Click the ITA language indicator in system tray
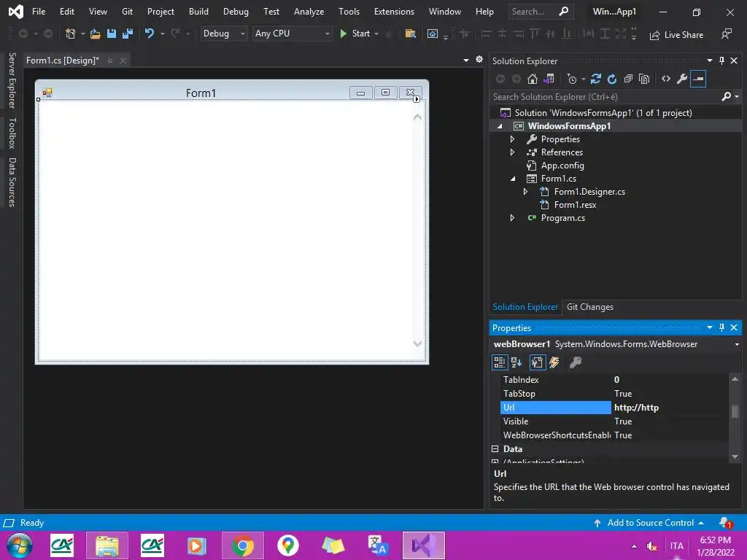The width and height of the screenshot is (747, 560). pos(676,545)
